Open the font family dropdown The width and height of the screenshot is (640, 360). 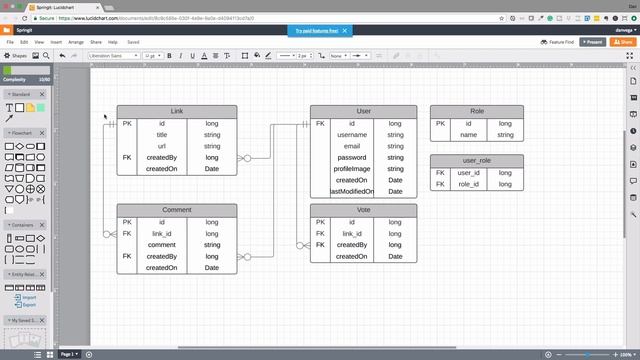(113, 56)
